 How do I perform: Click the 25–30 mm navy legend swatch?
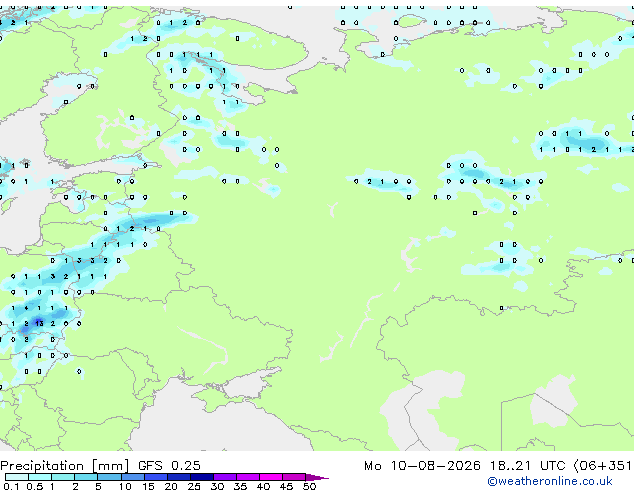[202, 477]
